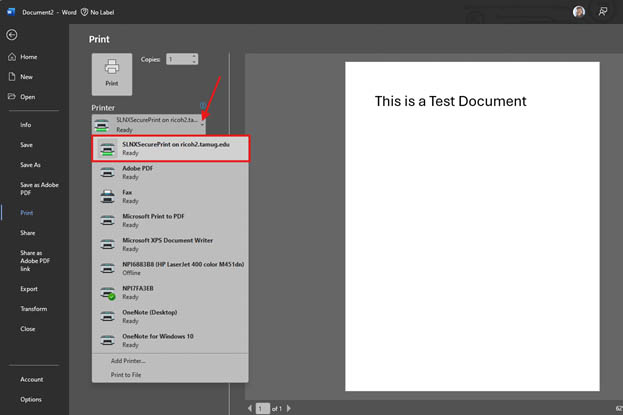Viewport: 623px width, 415px height.
Task: Click the Home house icon in sidebar
Action: pyautogui.click(x=12, y=57)
